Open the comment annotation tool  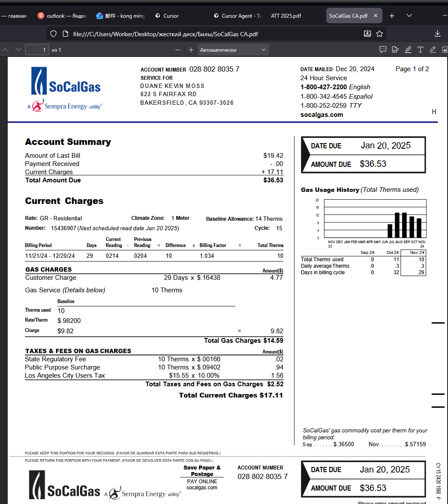click(x=383, y=49)
